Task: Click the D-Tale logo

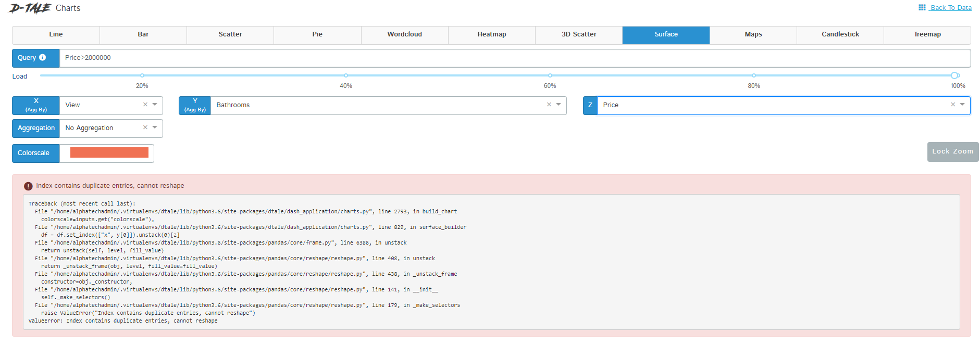Action: 30,8
